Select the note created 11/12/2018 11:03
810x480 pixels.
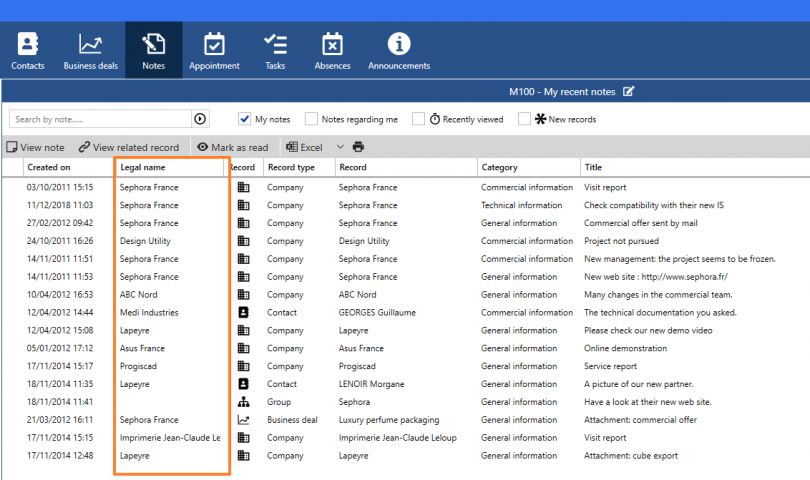pos(60,205)
